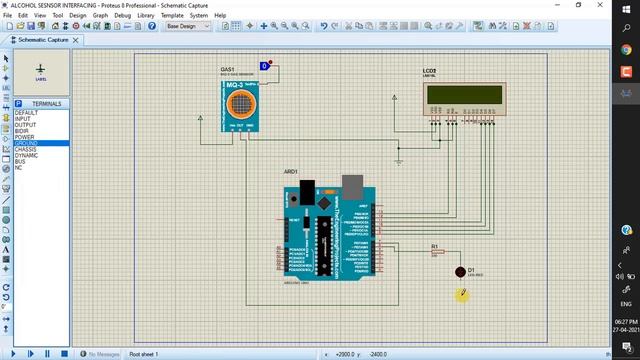Close the Schematic Capture tab

click(x=76, y=40)
